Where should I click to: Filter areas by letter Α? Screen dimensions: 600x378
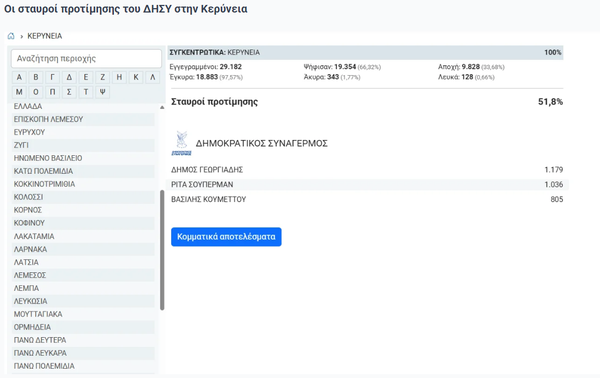click(x=19, y=77)
